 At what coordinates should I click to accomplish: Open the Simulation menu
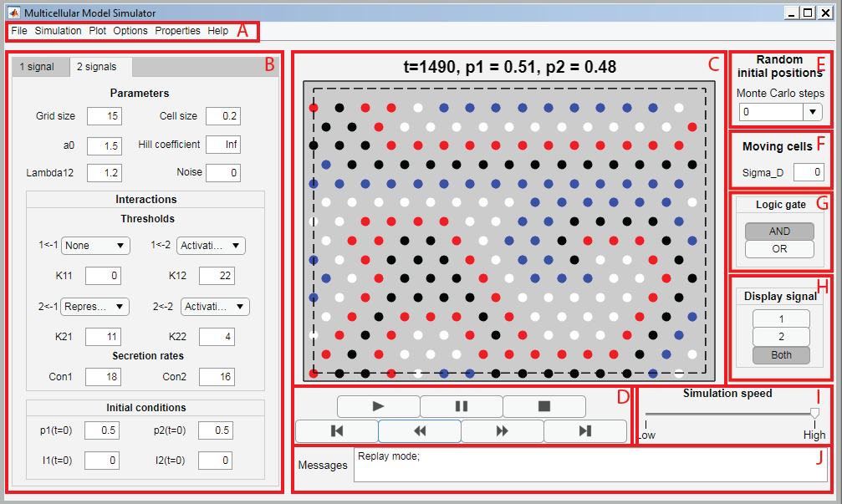point(58,31)
